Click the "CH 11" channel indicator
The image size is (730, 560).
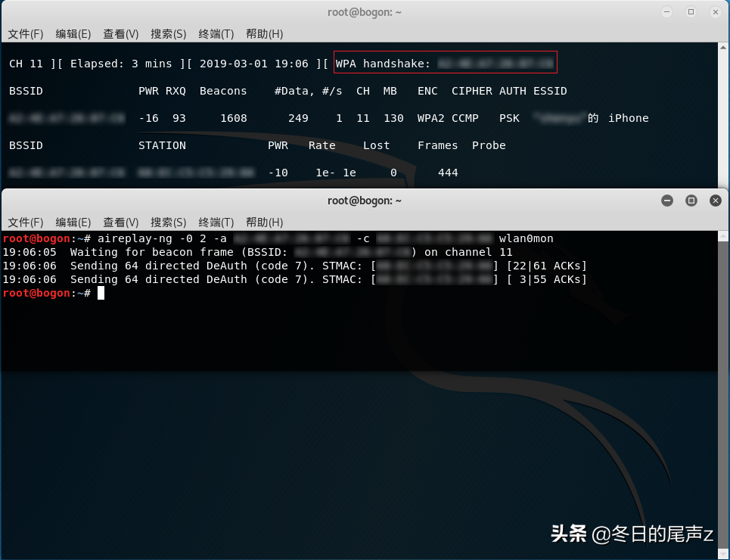coord(26,64)
